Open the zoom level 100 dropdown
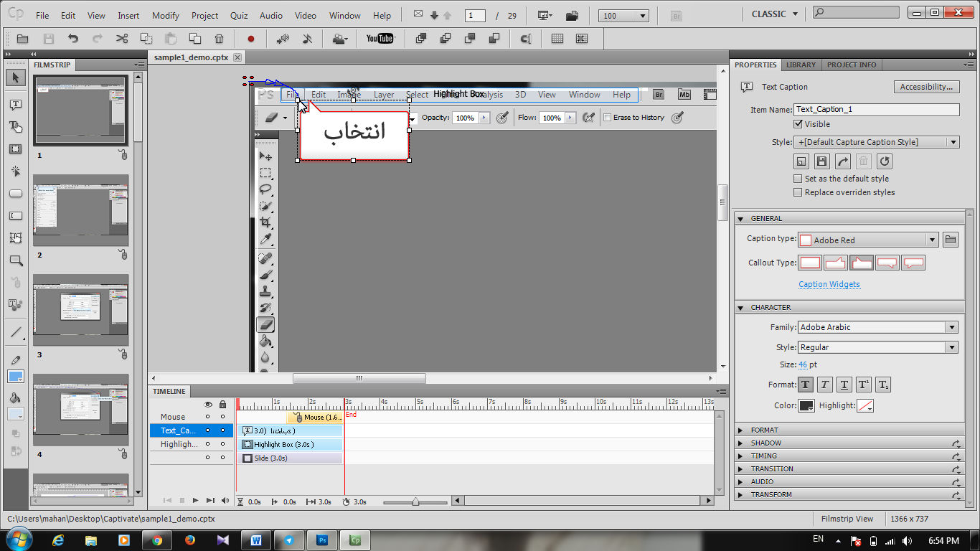The height and width of the screenshot is (551, 980). (x=624, y=16)
